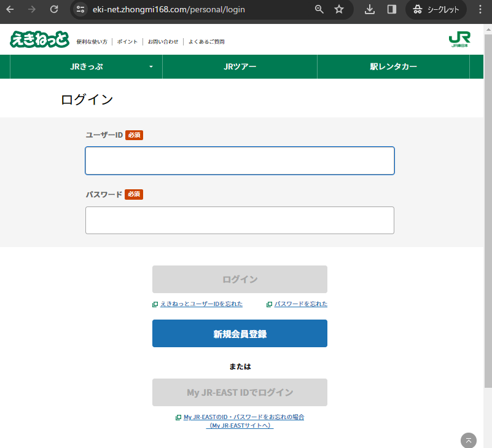Click the scrollbar up arrow
This screenshot has height=448, width=492.
coord(488,29)
